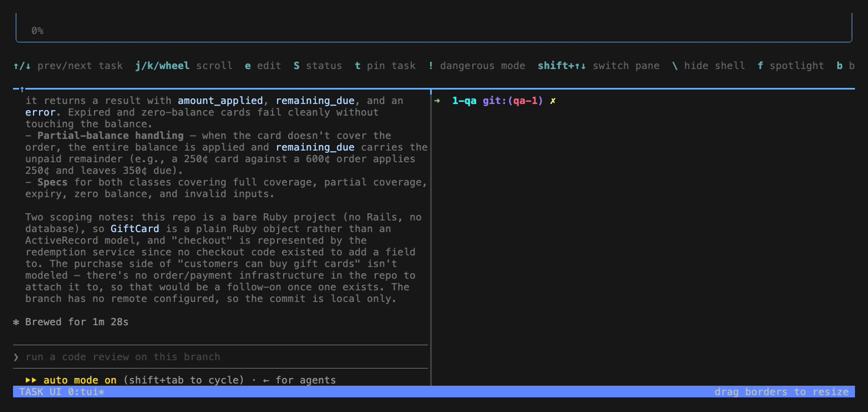Click the 'Two scoping notes' paragraph start
This screenshot has height=412, width=868.
pos(80,217)
